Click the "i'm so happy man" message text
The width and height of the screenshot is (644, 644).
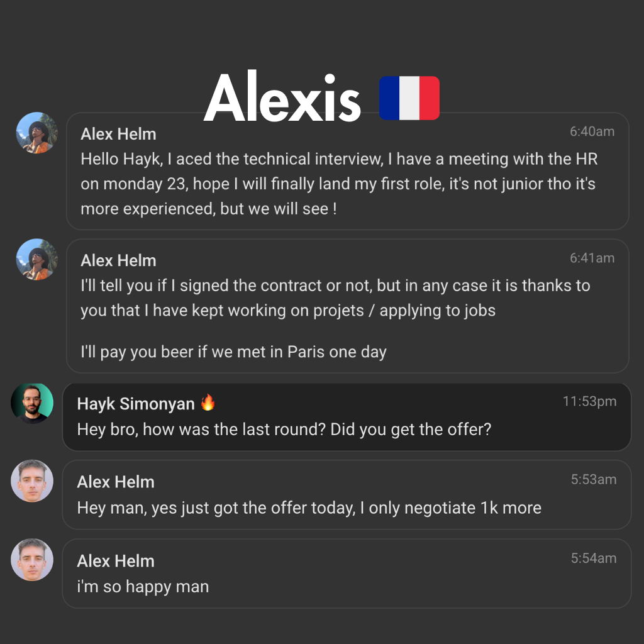(x=143, y=587)
